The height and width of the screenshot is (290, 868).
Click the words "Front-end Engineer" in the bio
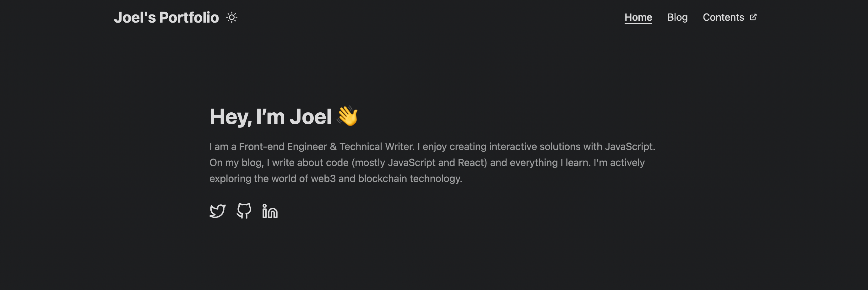283,147
